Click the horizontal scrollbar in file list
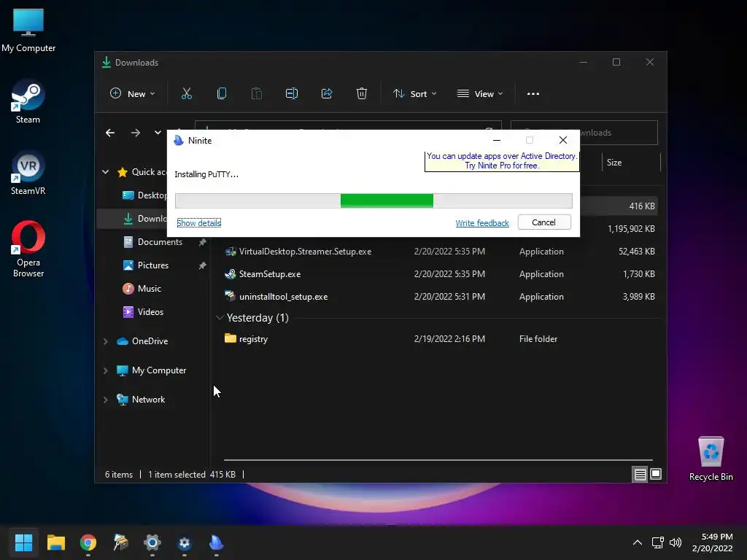Image resolution: width=747 pixels, height=560 pixels. click(x=438, y=460)
